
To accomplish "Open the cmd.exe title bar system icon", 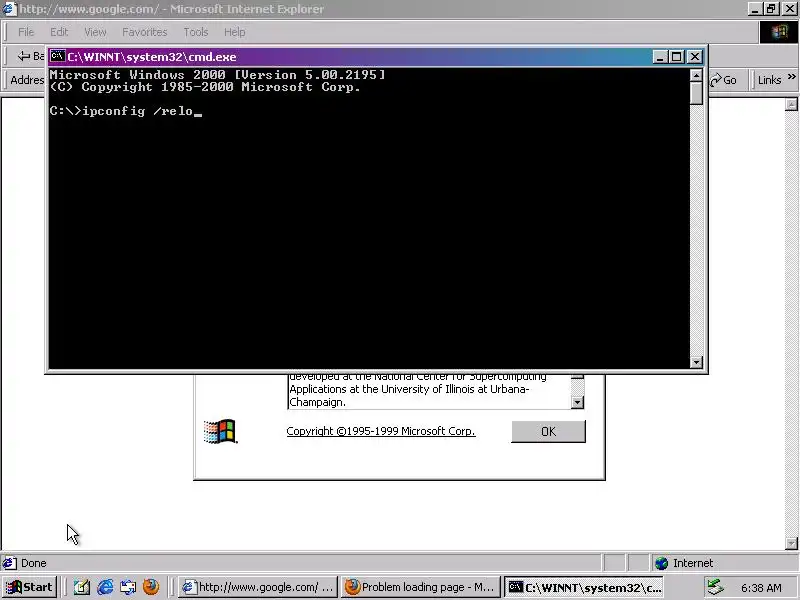I will point(58,57).
